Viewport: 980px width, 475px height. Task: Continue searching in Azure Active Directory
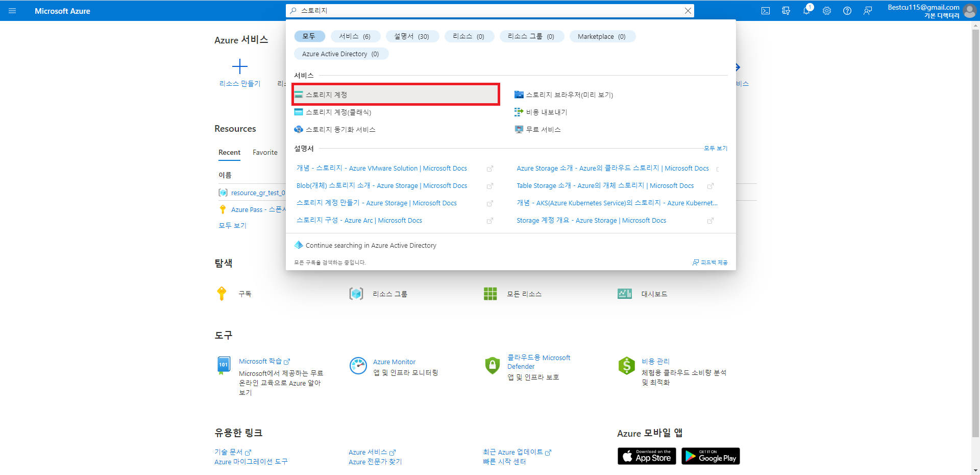pyautogui.click(x=371, y=245)
